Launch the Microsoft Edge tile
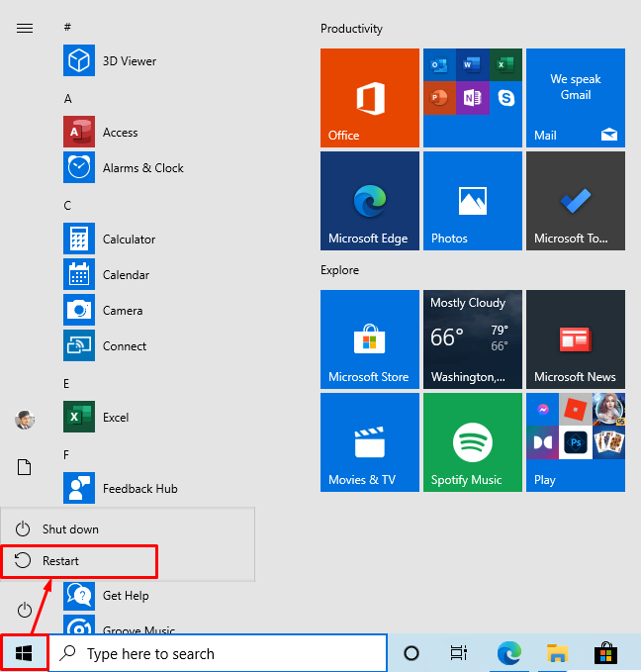This screenshot has width=641, height=672. coord(370,201)
